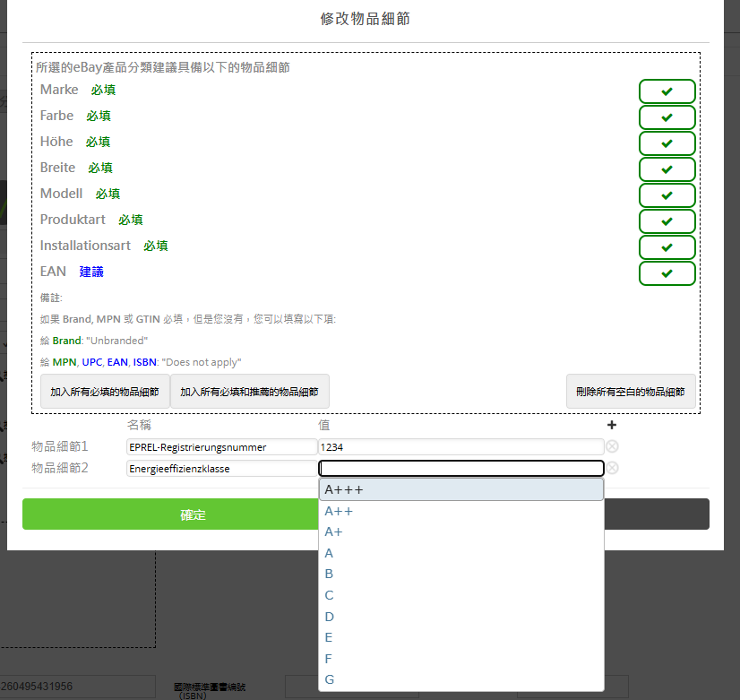740x700 pixels.
Task: Click 刪除所有空白的物品細節 button
Action: tap(631, 392)
